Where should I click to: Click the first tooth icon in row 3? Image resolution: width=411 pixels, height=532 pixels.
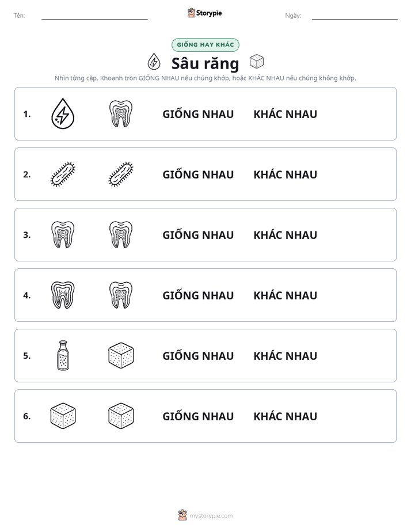[63, 234]
